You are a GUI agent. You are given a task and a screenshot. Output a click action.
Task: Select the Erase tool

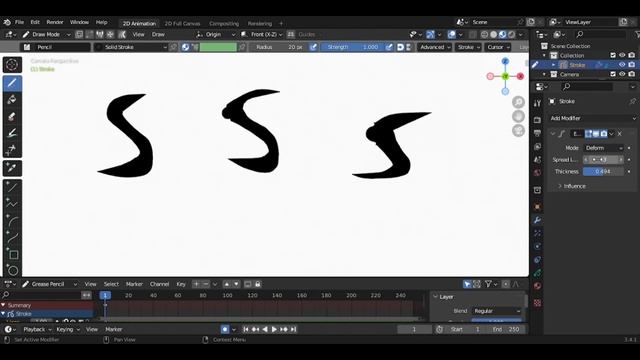point(12,117)
